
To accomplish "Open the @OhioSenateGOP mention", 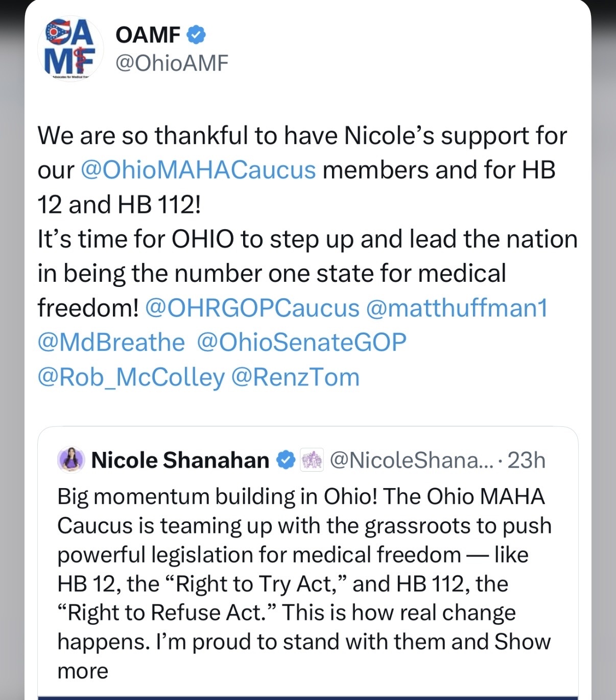I will (302, 342).
